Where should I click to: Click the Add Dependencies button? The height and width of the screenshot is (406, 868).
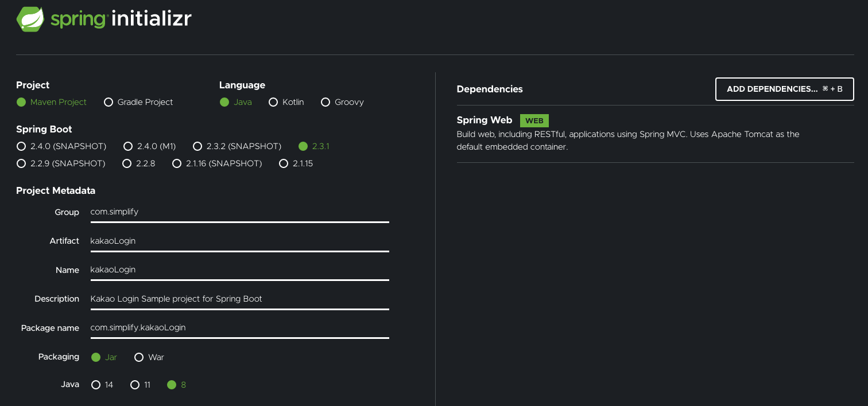(x=784, y=89)
